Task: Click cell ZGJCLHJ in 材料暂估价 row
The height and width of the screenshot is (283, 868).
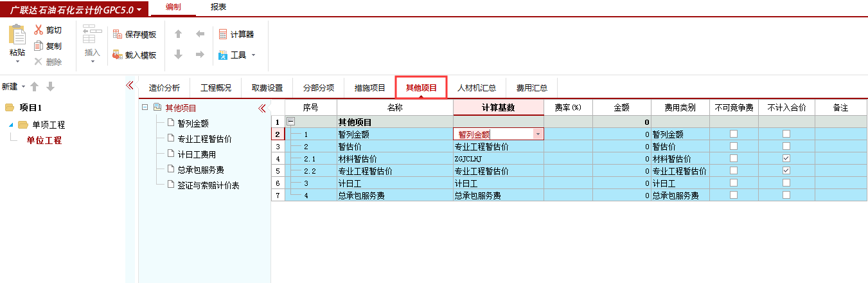Action: pos(499,158)
